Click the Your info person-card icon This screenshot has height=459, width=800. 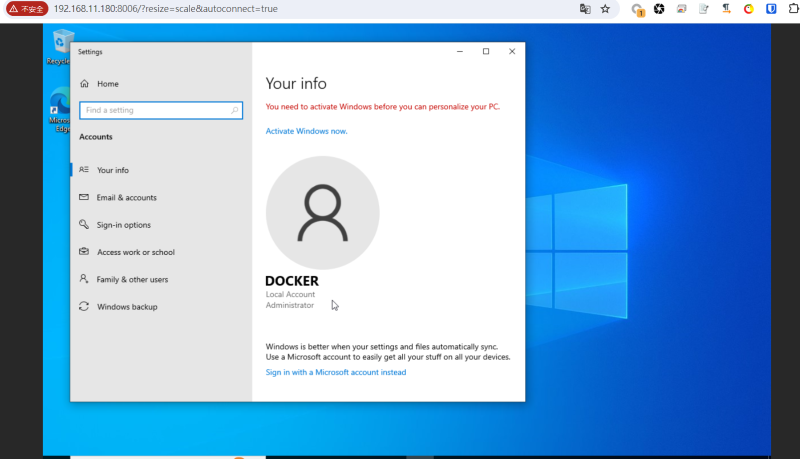[84, 169]
